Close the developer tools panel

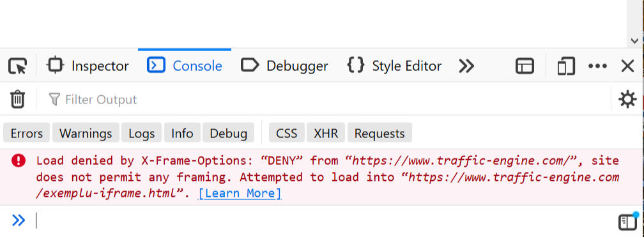(x=627, y=66)
